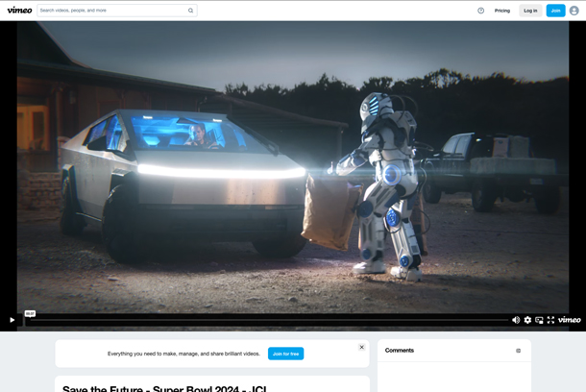Screen dimensions: 586x392
Task: Collapse the Comments panel icon
Action: [x=518, y=351]
